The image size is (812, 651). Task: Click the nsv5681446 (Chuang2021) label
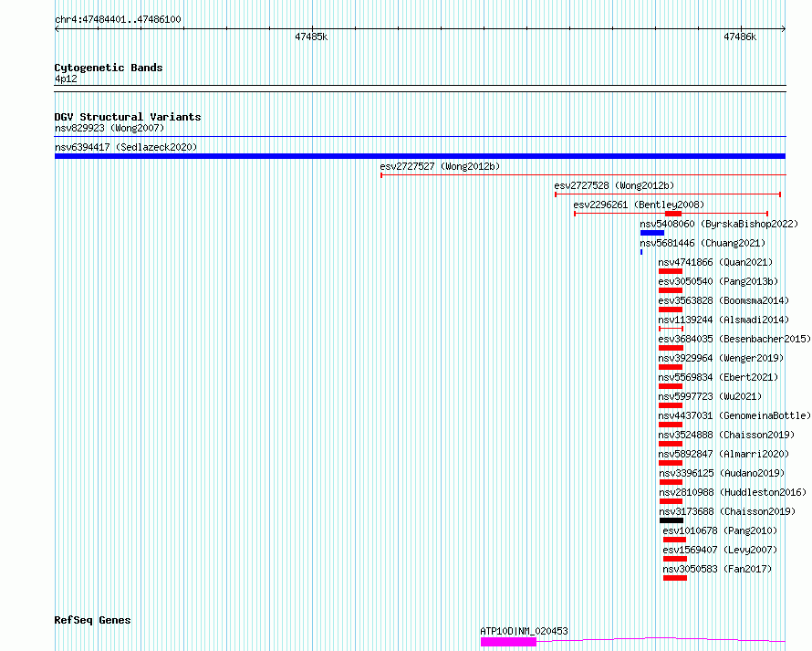703,243
